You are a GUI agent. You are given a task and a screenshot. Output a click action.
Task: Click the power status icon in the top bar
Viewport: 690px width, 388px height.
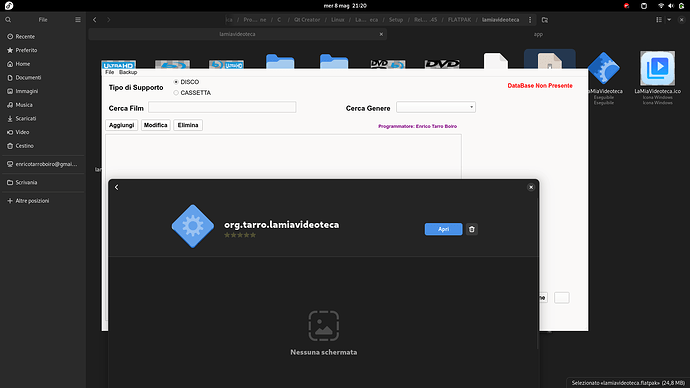pyautogui.click(x=681, y=6)
